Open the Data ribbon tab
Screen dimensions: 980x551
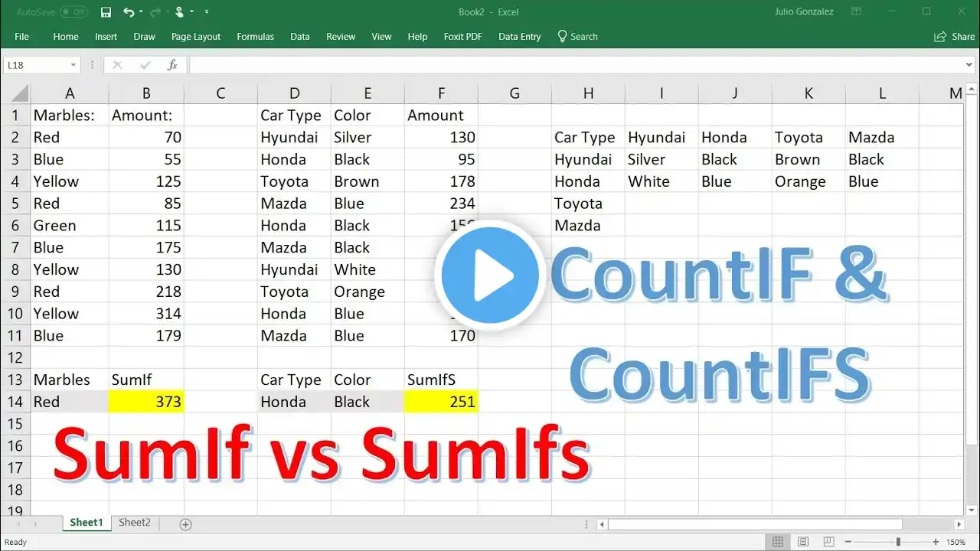coord(300,37)
